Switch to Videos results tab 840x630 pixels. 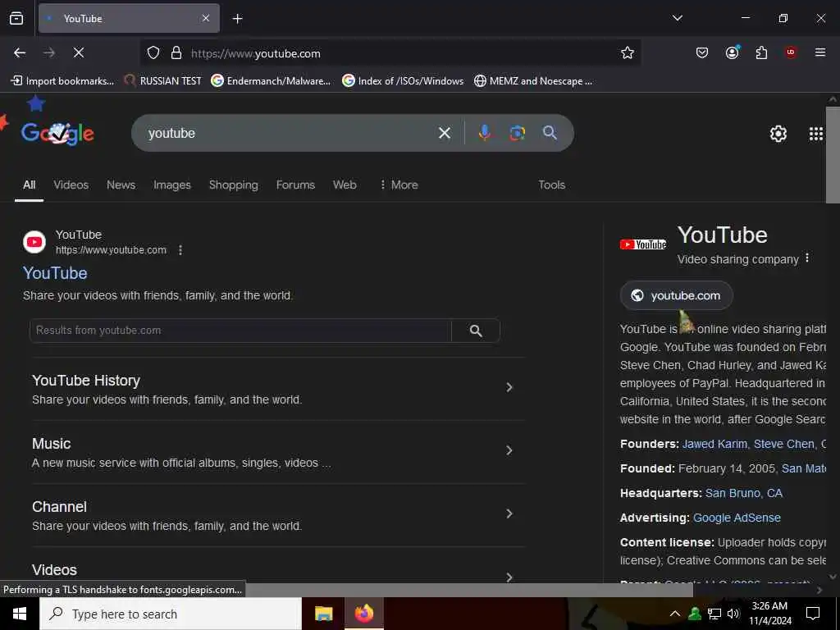click(x=71, y=185)
